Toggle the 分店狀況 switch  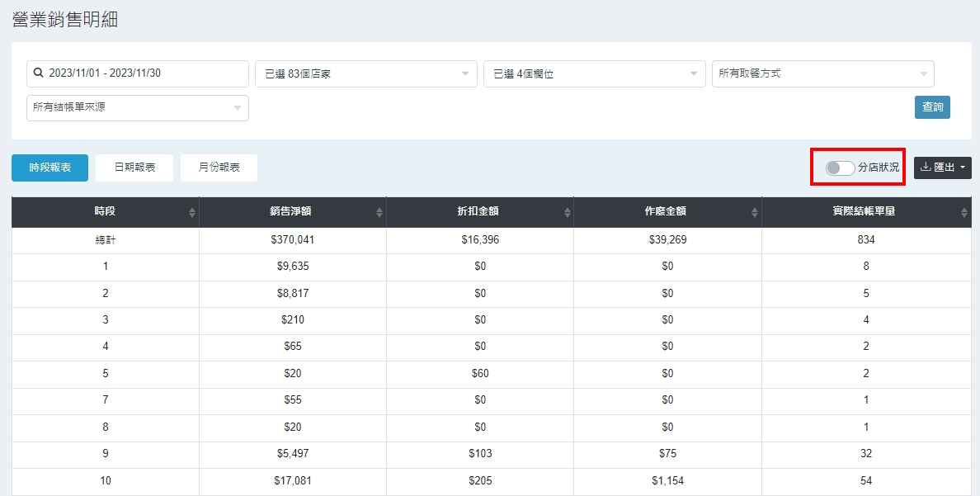coord(840,168)
